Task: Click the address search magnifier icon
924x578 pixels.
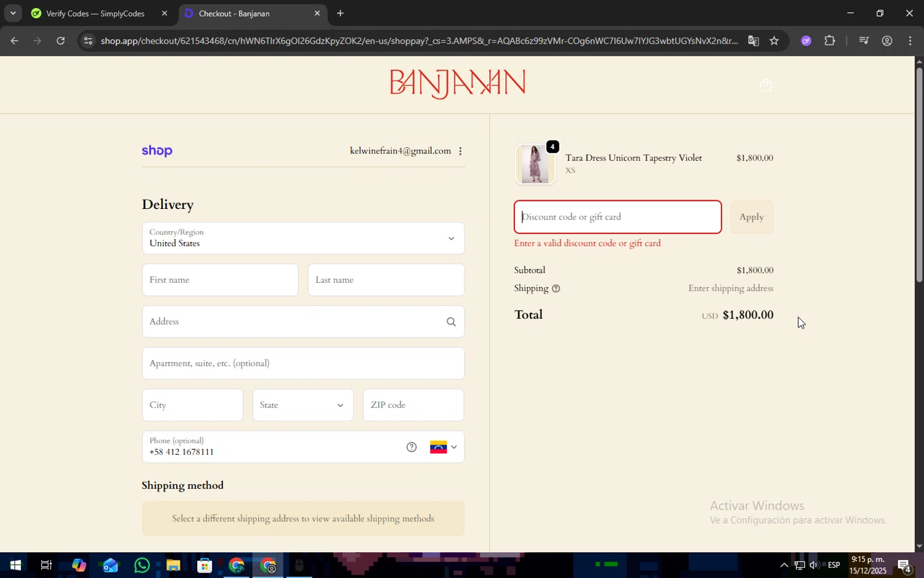Action: tap(451, 322)
